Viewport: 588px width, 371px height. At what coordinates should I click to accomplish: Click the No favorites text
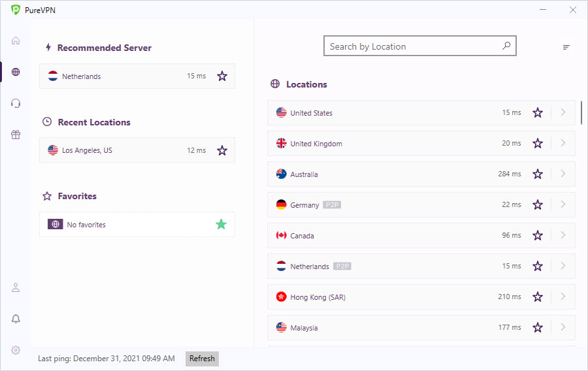pyautogui.click(x=86, y=225)
